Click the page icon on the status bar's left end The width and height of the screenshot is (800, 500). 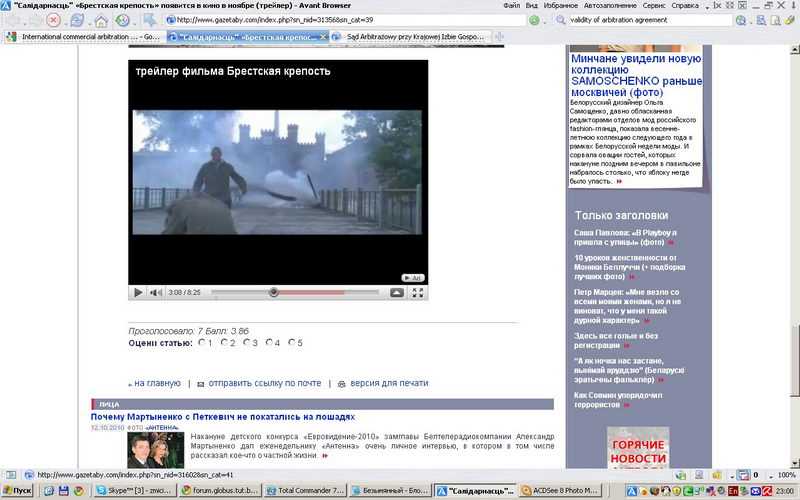click(x=11, y=475)
